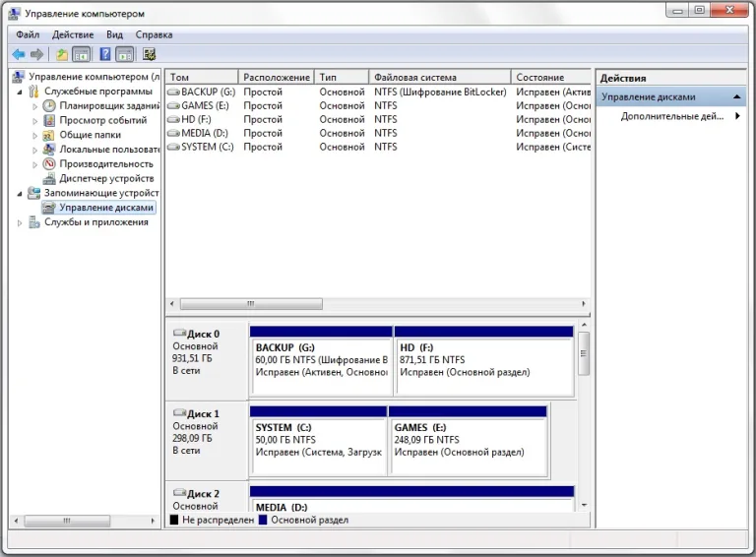
Task: Click the HD (F:) partition block
Action: (484, 361)
